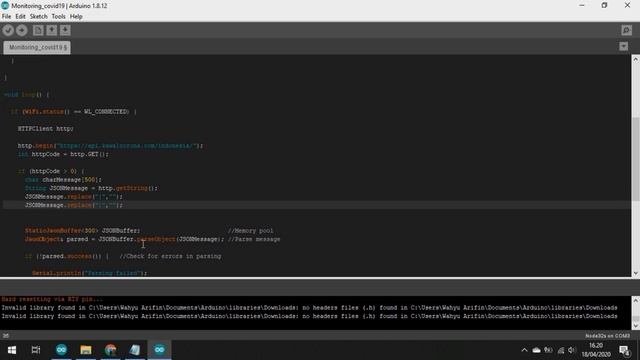Image resolution: width=640 pixels, height=360 pixels.
Task: Click the editor scrollbar up arrow
Action: [x=636, y=59]
